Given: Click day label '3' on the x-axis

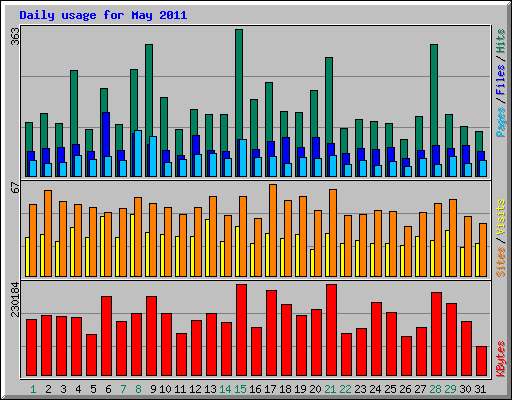Looking at the screenshot, I should tap(63, 389).
